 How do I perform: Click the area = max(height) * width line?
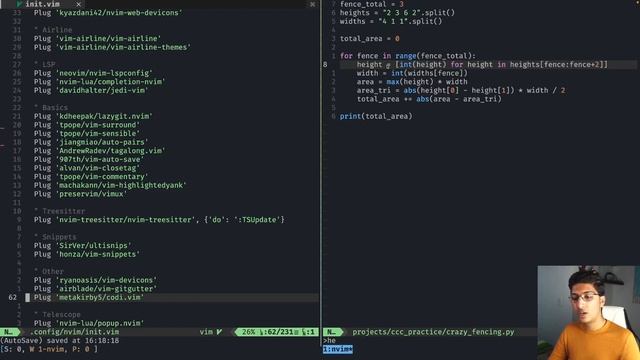click(x=412, y=82)
